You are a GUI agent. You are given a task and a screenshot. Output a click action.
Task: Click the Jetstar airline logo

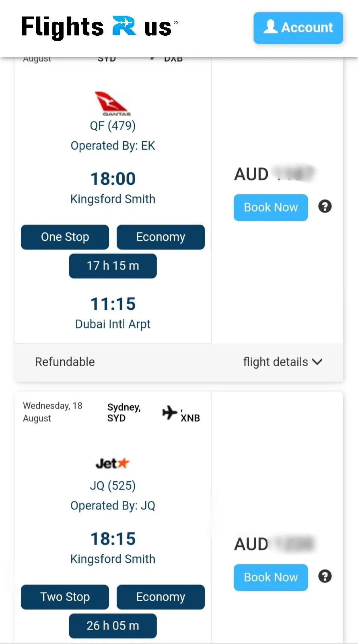tap(113, 463)
